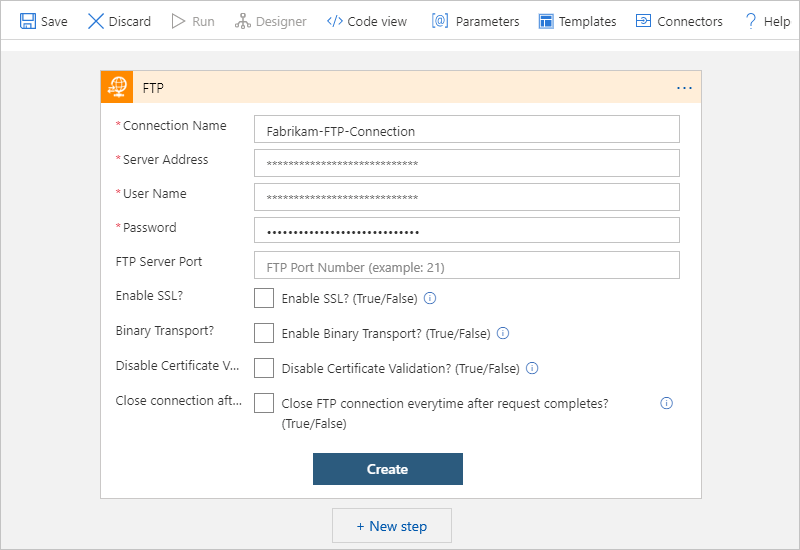Open the Code view

pos(366,21)
